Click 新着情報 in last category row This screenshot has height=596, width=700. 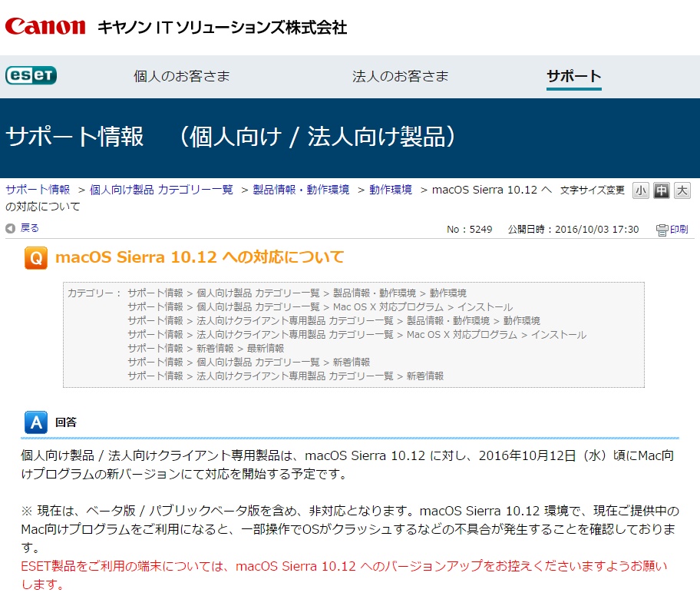(425, 376)
